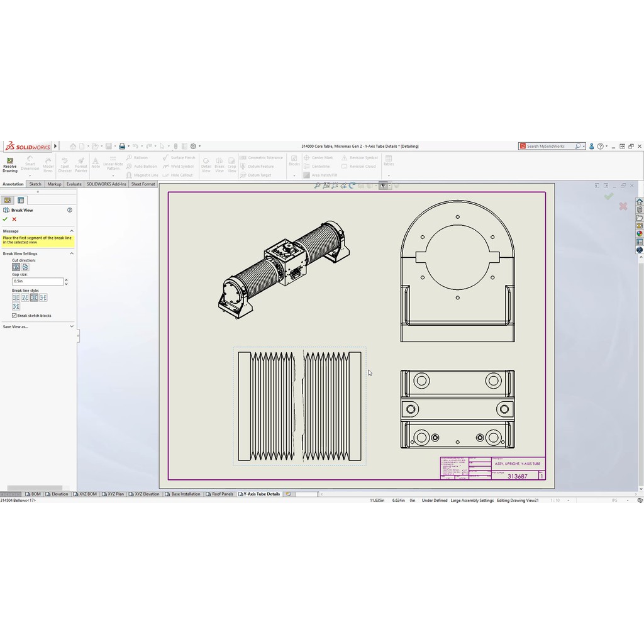Click Under Defined in the status bar
This screenshot has width=644, height=644.
434,500
